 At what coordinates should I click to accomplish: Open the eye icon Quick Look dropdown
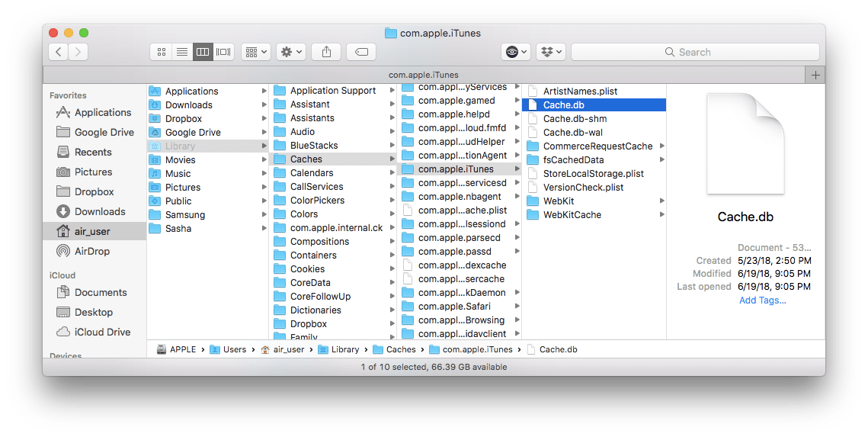tap(516, 52)
